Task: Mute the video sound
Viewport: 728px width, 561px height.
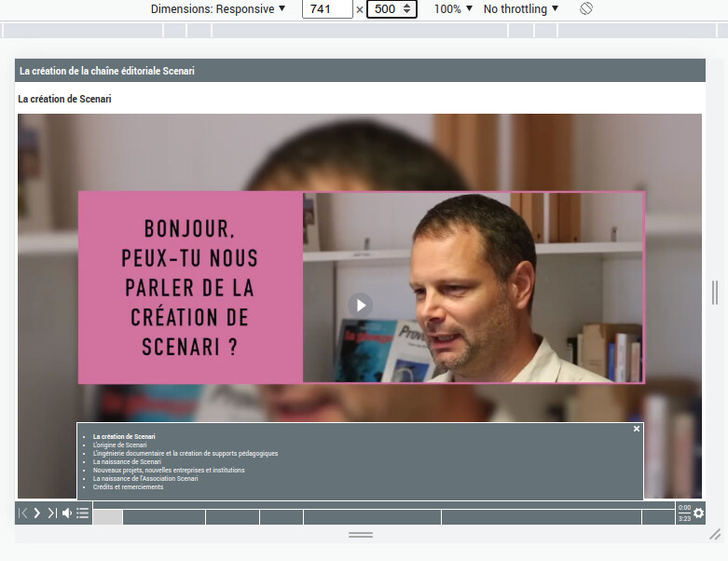Action: (67, 513)
